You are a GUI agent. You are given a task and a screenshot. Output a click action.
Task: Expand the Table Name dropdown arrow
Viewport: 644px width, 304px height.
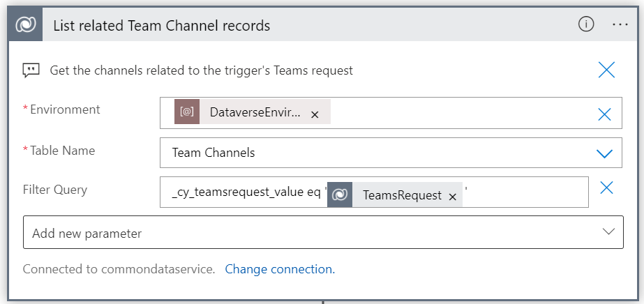[x=604, y=153]
